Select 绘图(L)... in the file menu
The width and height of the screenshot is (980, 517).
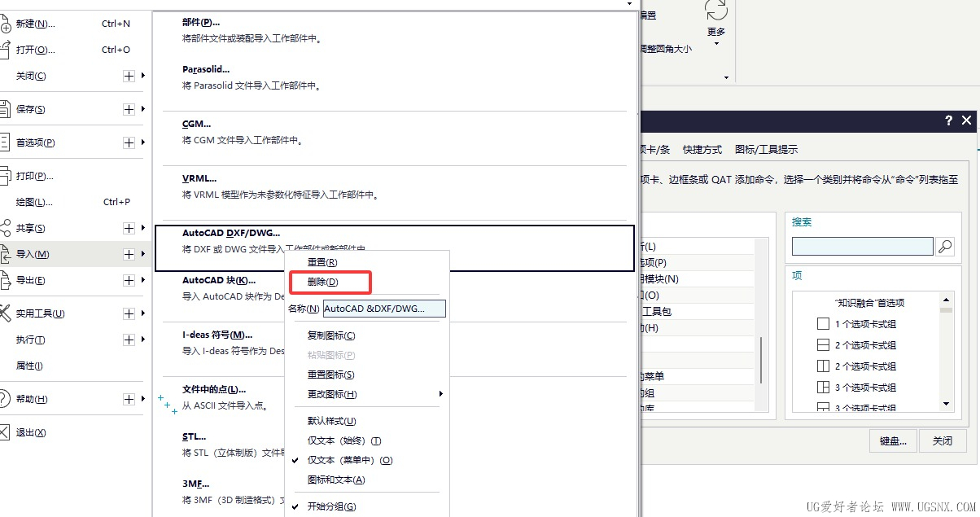[34, 202]
